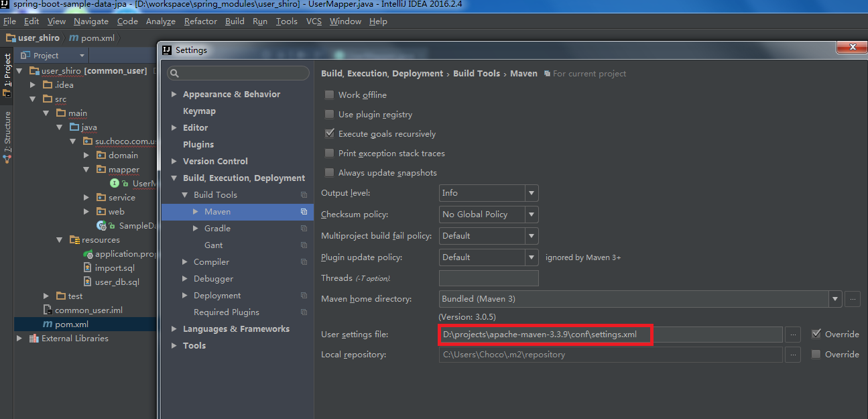The image size is (868, 419).
Task: Toggle Override for User settings file
Action: pyautogui.click(x=816, y=334)
